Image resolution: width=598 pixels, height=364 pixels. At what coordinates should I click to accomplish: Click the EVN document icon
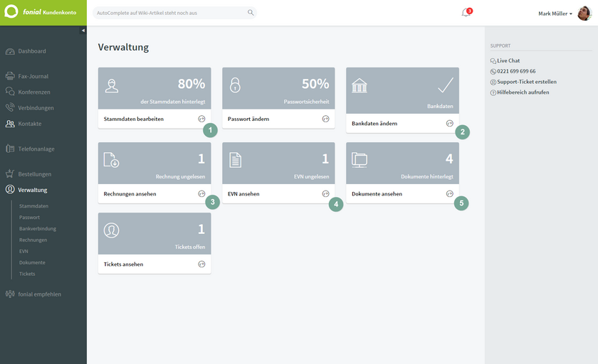click(236, 160)
